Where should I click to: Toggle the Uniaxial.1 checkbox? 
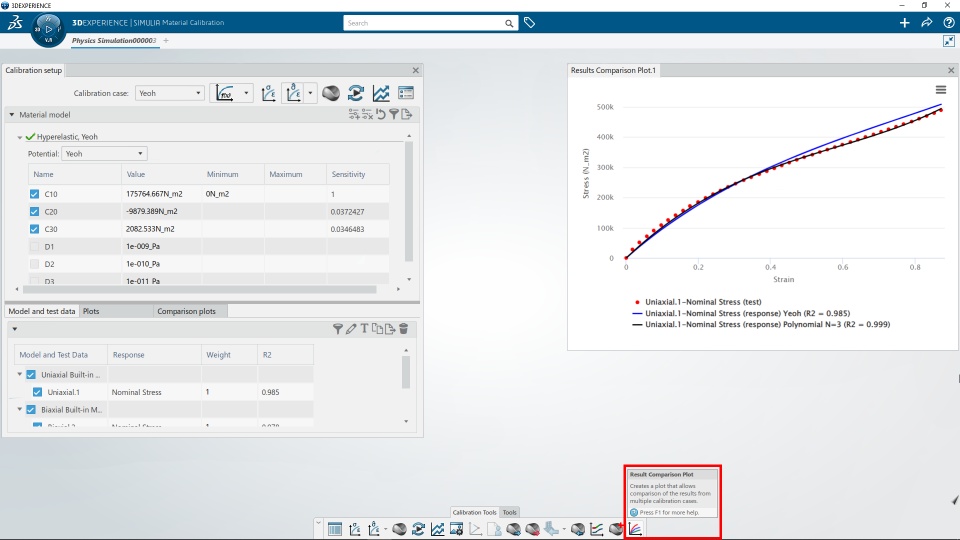coord(37,392)
